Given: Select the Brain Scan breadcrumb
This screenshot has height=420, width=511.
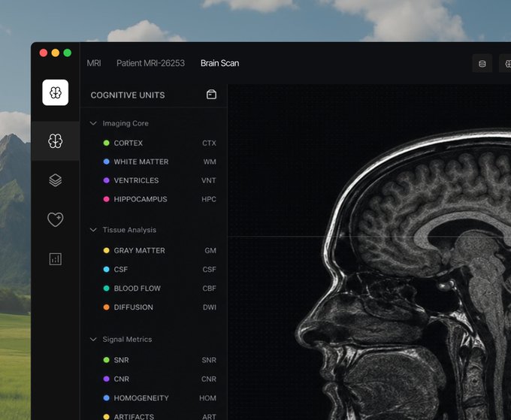Looking at the screenshot, I should [x=219, y=63].
